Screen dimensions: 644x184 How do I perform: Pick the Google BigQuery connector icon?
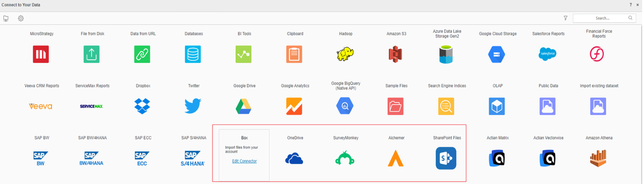click(x=345, y=106)
